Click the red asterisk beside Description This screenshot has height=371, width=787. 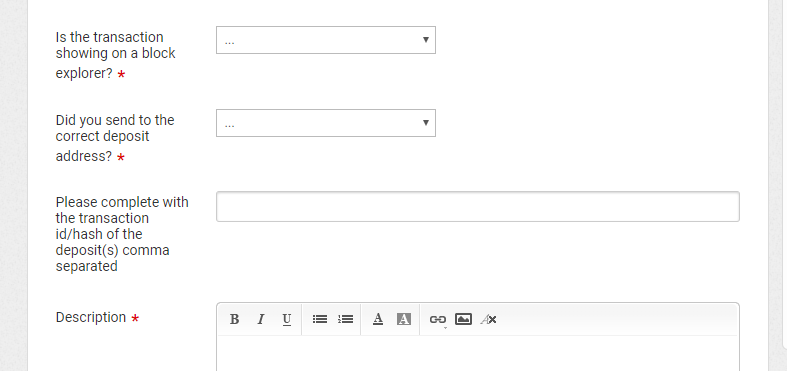click(x=135, y=318)
